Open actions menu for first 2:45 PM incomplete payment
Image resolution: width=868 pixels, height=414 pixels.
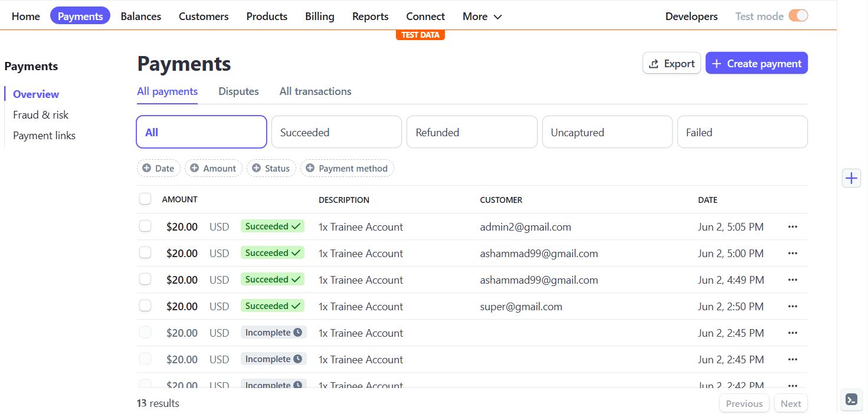coord(792,333)
